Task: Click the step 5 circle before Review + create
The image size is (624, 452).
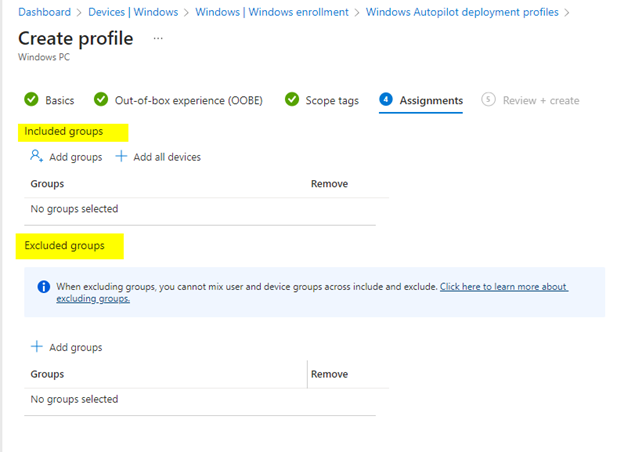Action: 488,100
